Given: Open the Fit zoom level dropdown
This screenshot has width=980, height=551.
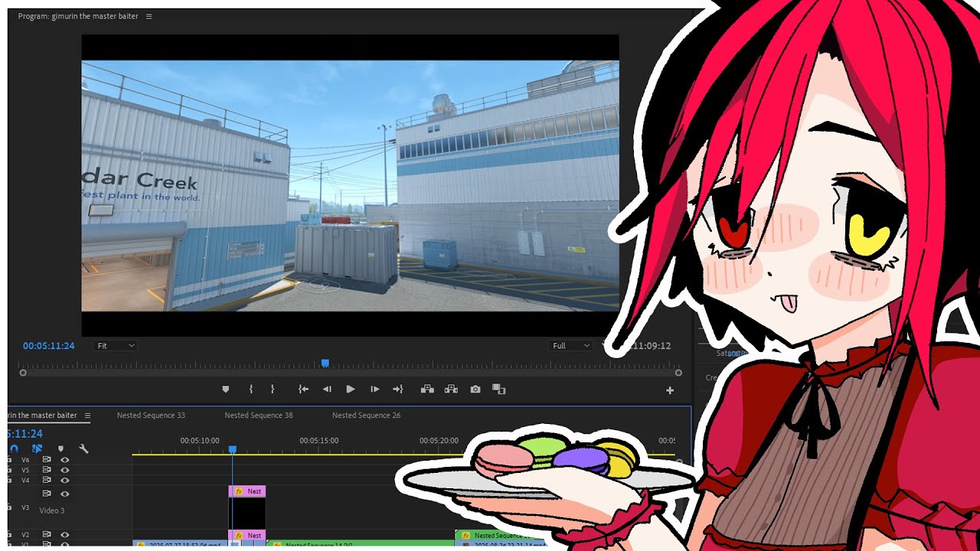Looking at the screenshot, I should tap(115, 346).
